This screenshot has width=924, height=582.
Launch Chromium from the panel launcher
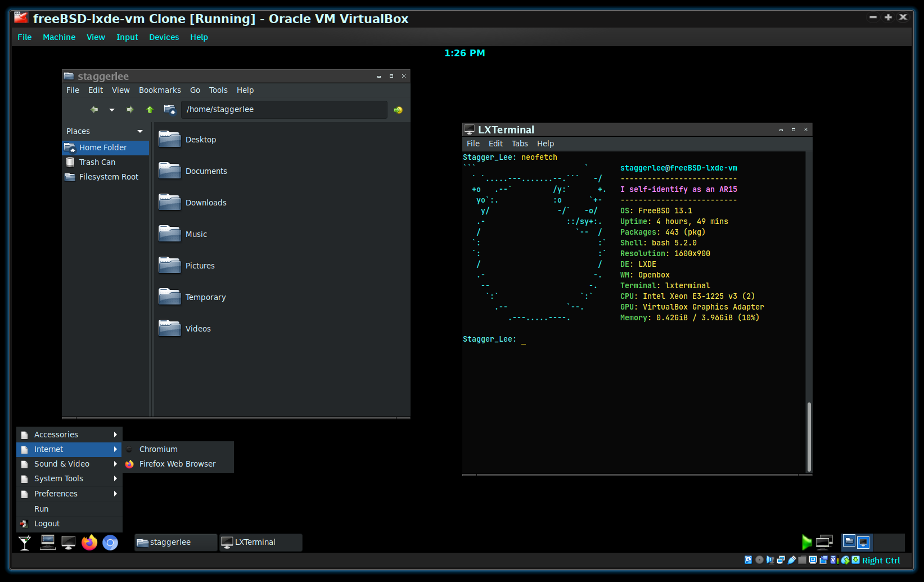pos(110,543)
